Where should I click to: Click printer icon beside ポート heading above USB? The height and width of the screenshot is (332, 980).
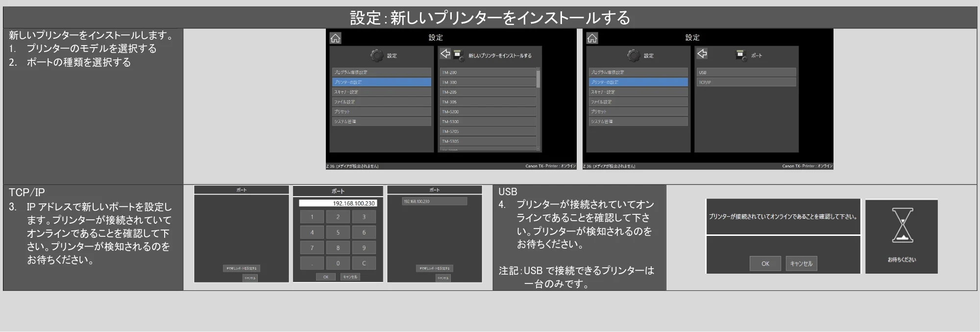click(740, 54)
